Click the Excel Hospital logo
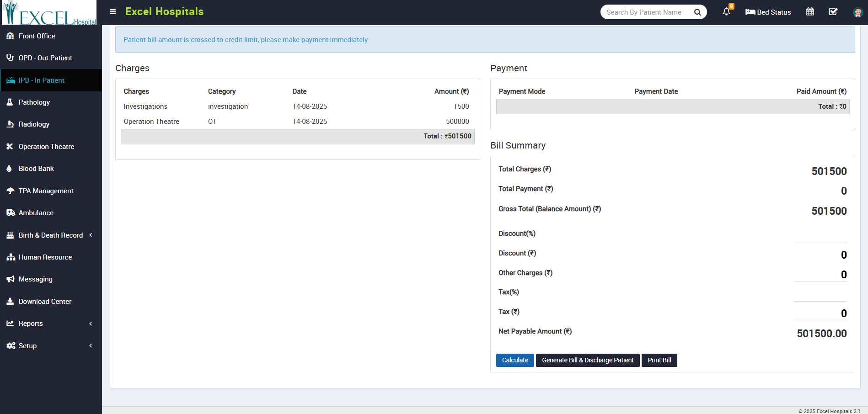Viewport: 868px width, 414px height. 49,12
